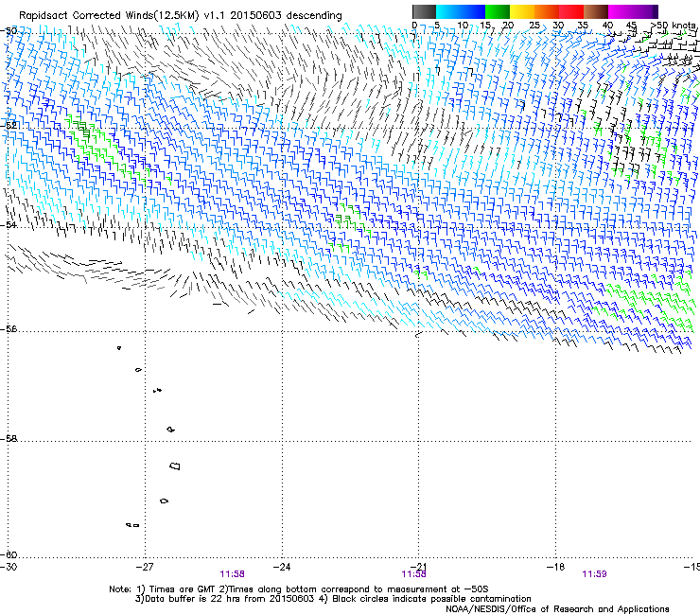Click the 'Black circles indicate possible contamination' note

point(426,599)
